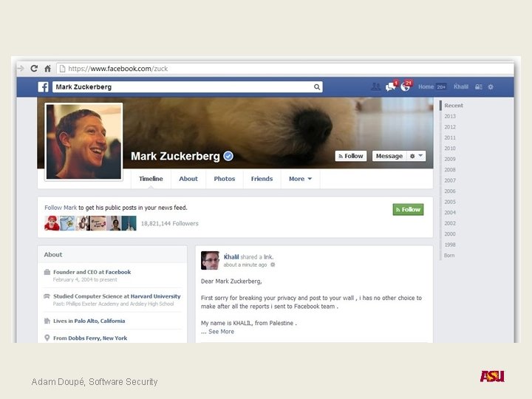Open the messages icon with badge
Viewport: 532px width, 399px height.
tap(391, 87)
